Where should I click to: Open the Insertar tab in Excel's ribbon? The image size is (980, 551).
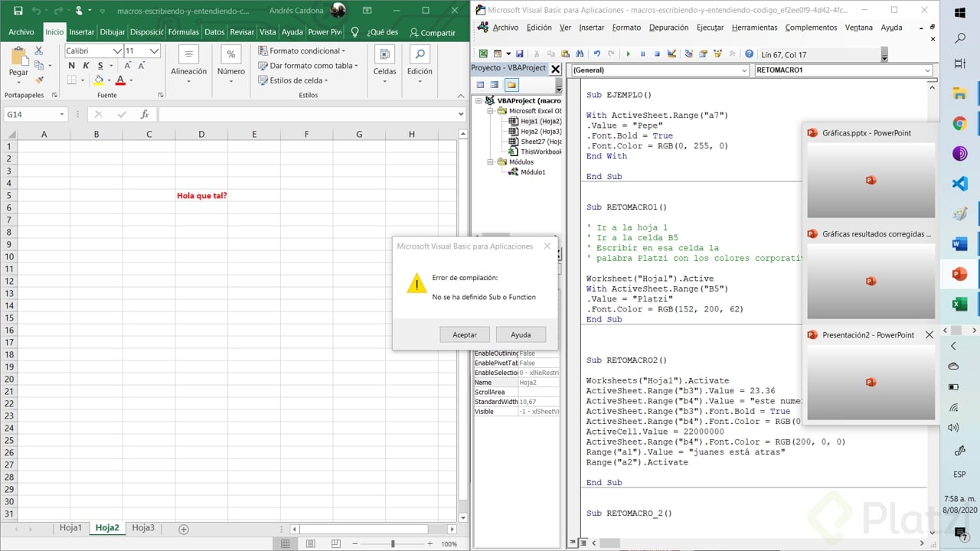coord(82,32)
